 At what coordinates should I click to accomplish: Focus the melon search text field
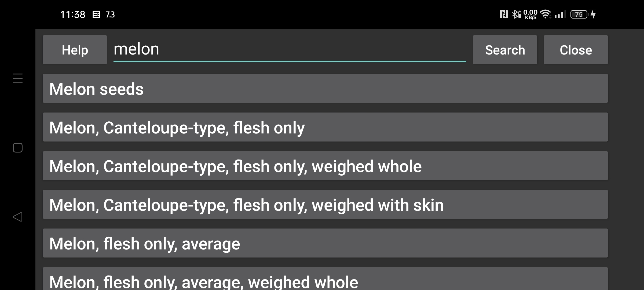tap(290, 50)
